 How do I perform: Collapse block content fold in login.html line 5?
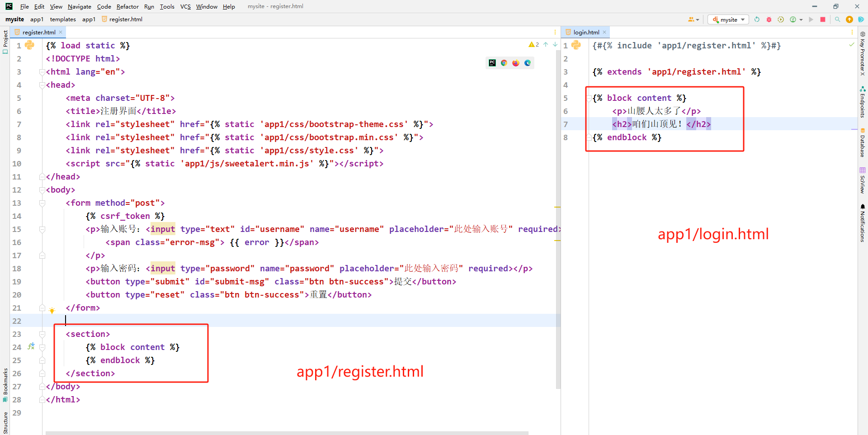point(589,98)
